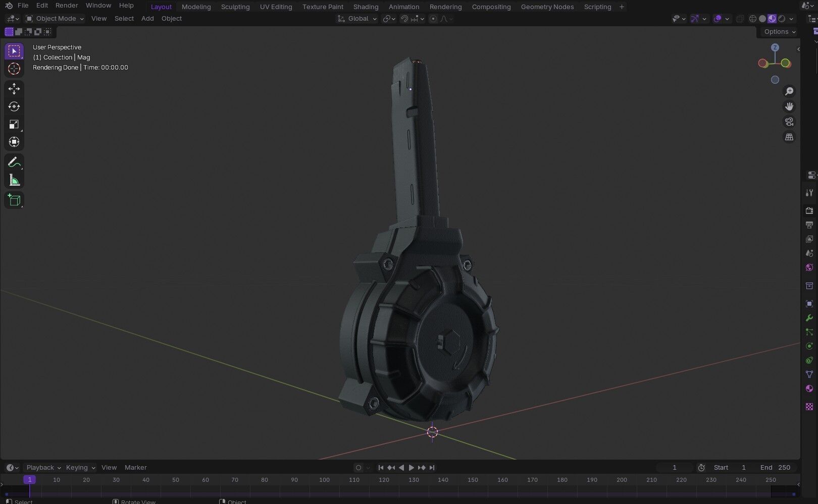
Task: Open the Render menu
Action: pos(67,6)
